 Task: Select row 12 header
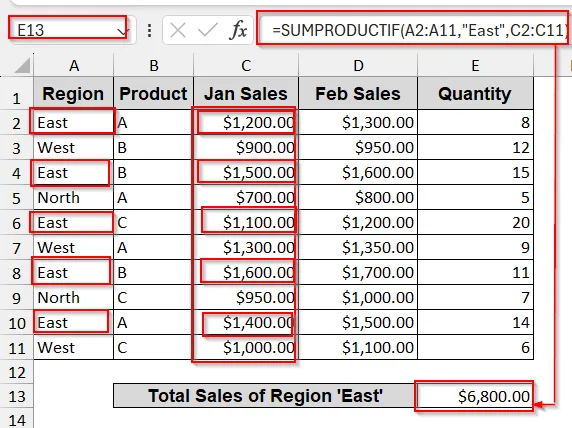click(16, 373)
